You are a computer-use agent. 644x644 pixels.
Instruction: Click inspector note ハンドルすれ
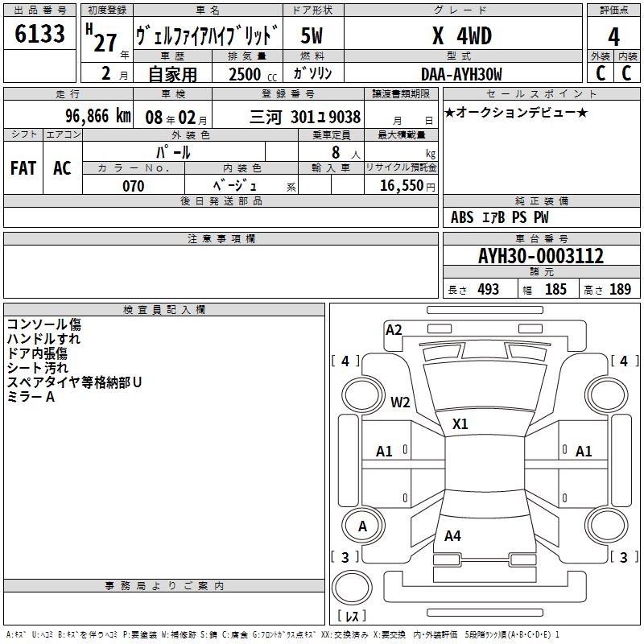tap(43, 339)
